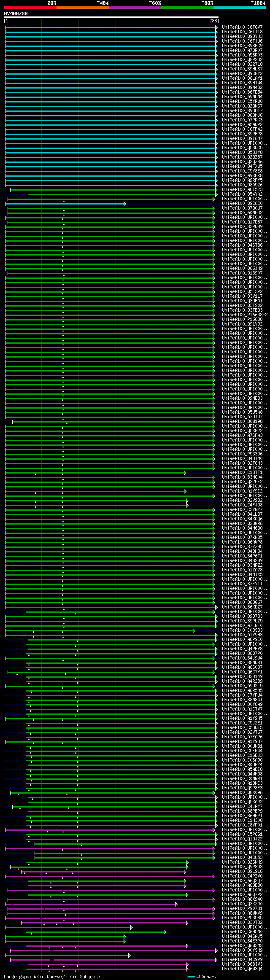Open the UniRef100_Q2QZ87 hit
Image resolution: width=270 pixels, height=980 pixels.
242,157
